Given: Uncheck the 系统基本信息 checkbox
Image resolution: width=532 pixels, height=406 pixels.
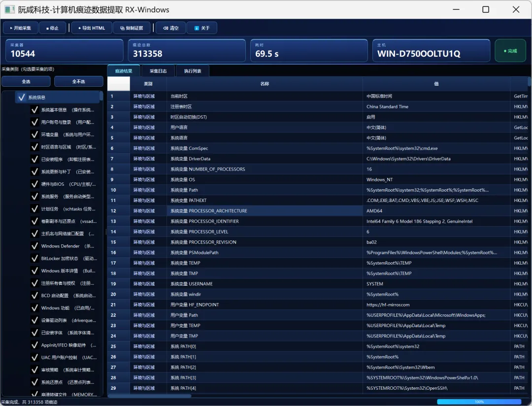Looking at the screenshot, I should 34,110.
